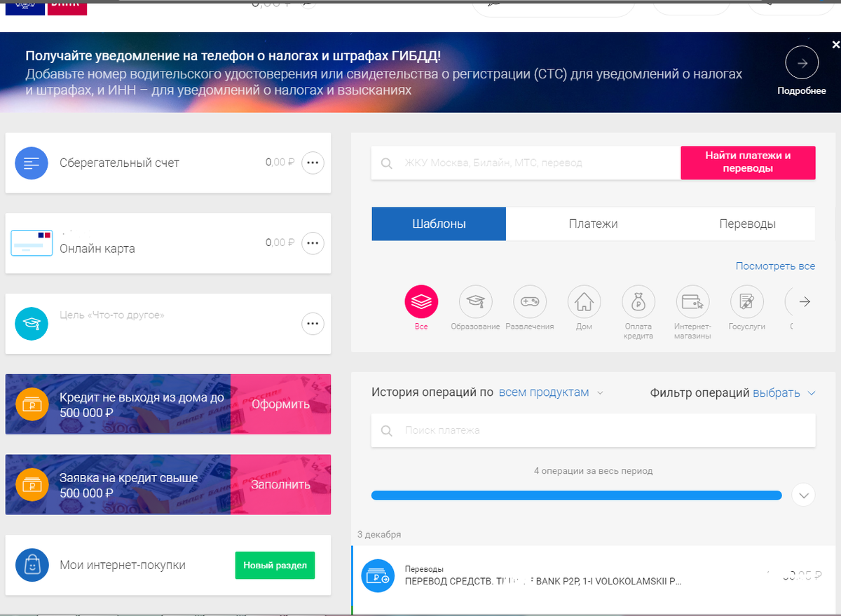
Task: Focus the ЖКУ Москва, Билайн search field
Action: 526,163
